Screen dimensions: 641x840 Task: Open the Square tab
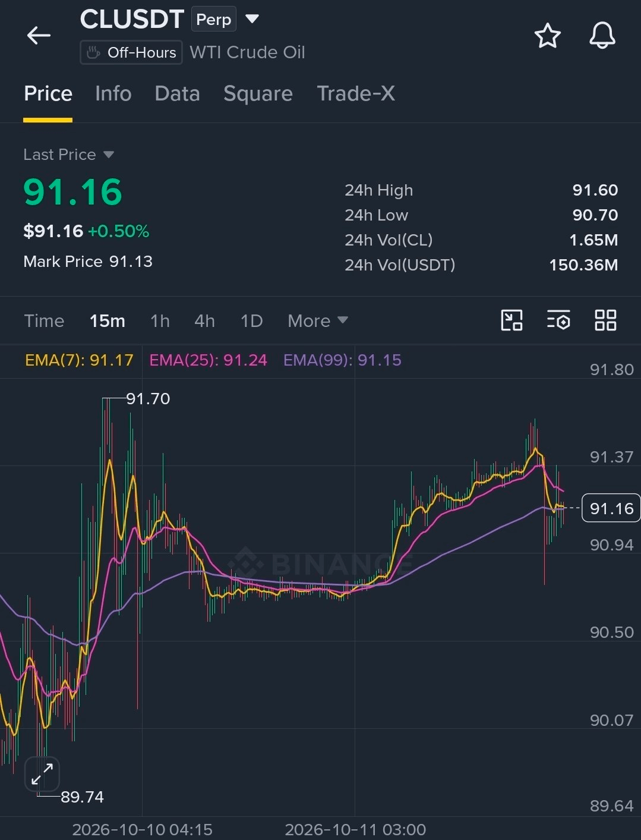click(x=258, y=94)
